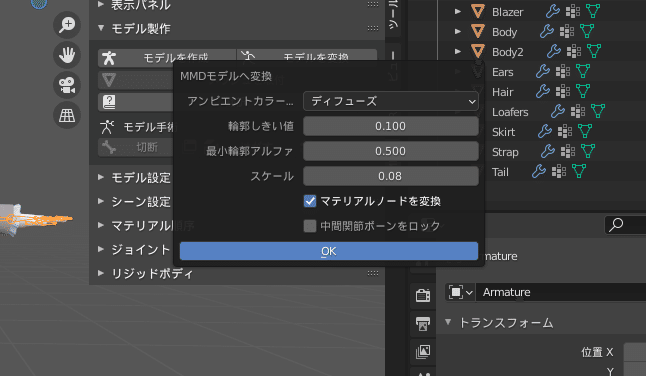Image resolution: width=646 pixels, height=376 pixels.
Task: Click the リジッドボディ panel drag grip
Action: 373,273
